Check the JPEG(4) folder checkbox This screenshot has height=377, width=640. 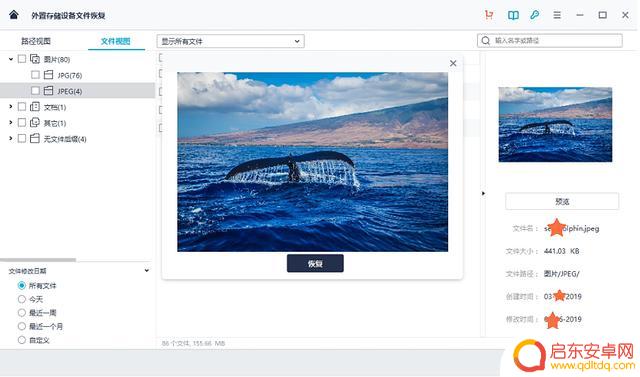(36, 91)
